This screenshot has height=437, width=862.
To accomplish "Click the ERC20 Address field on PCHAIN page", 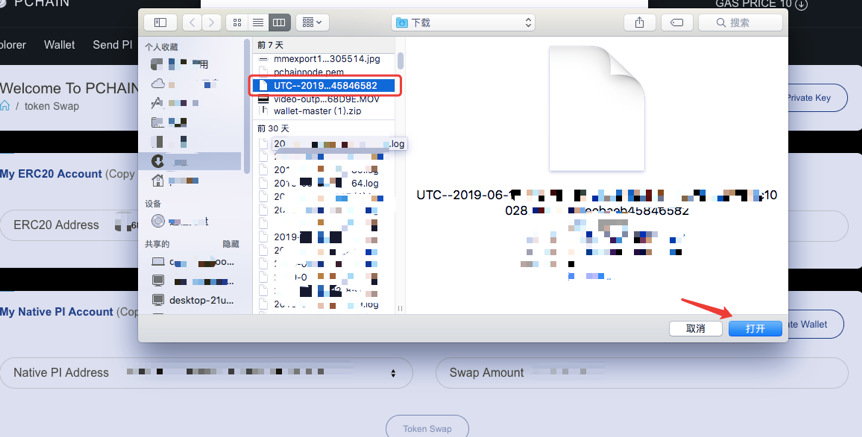I will pyautogui.click(x=69, y=225).
